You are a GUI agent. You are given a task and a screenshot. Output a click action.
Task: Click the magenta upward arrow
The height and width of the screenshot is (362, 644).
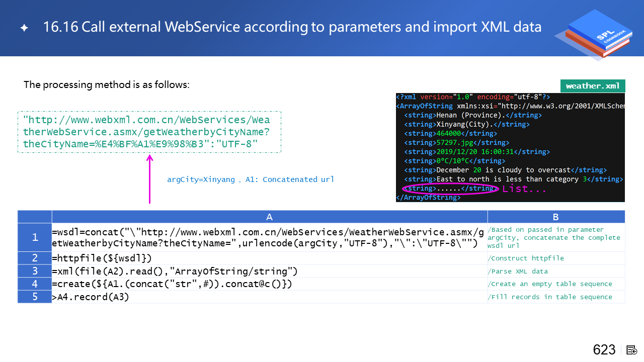(x=149, y=179)
